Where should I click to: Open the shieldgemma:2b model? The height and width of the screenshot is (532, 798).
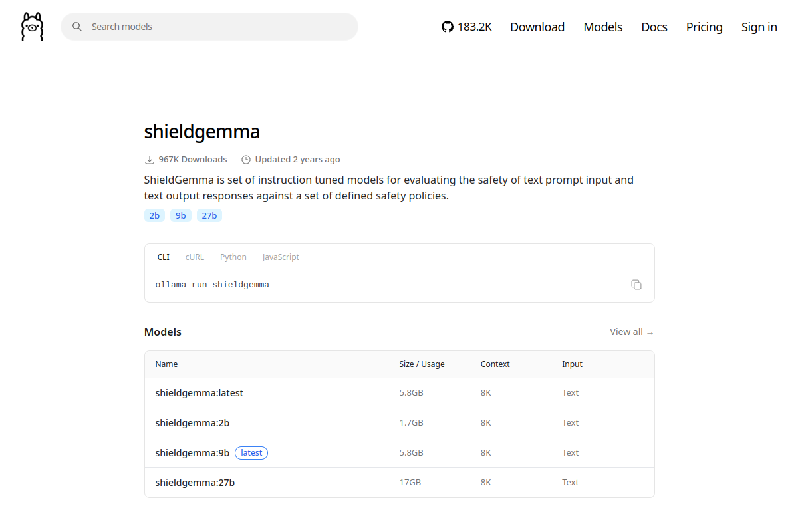tap(192, 423)
